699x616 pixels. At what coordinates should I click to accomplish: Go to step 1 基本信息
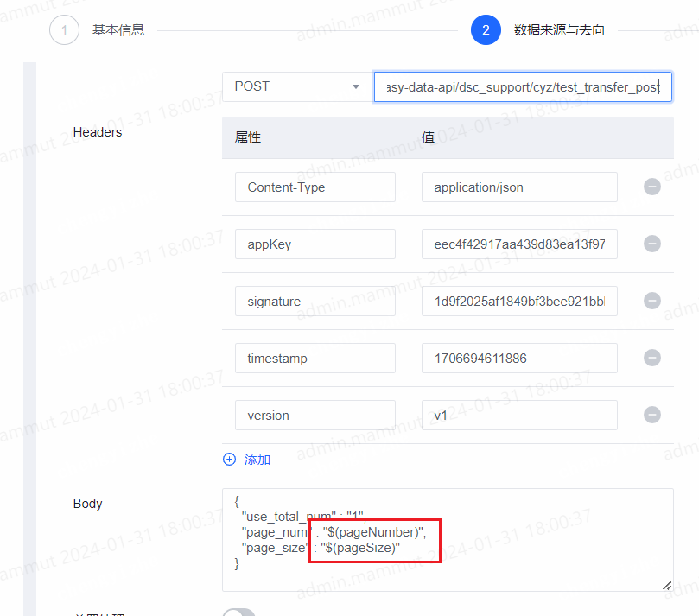(97, 30)
